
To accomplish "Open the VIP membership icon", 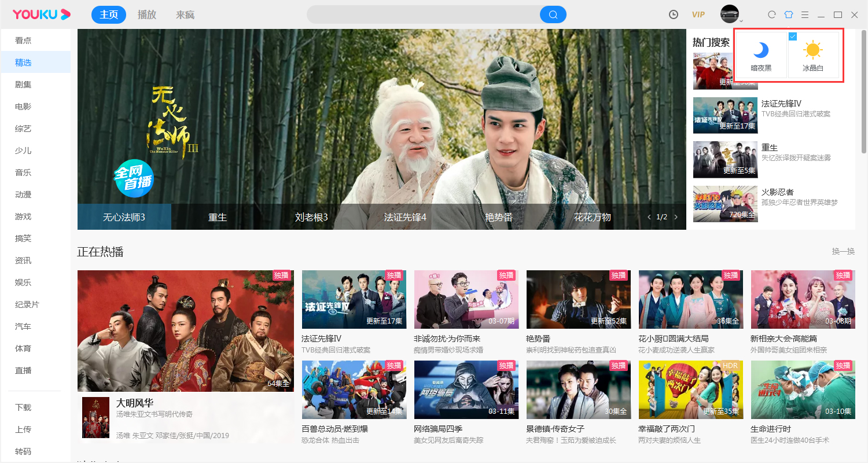I will click(x=698, y=14).
